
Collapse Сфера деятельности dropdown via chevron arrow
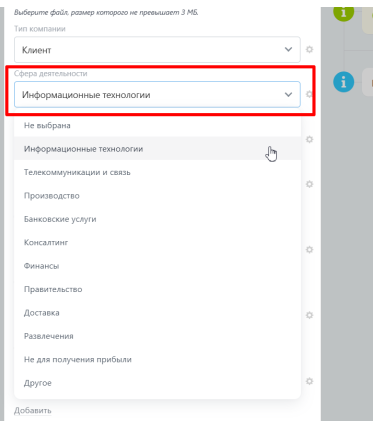tap(288, 95)
